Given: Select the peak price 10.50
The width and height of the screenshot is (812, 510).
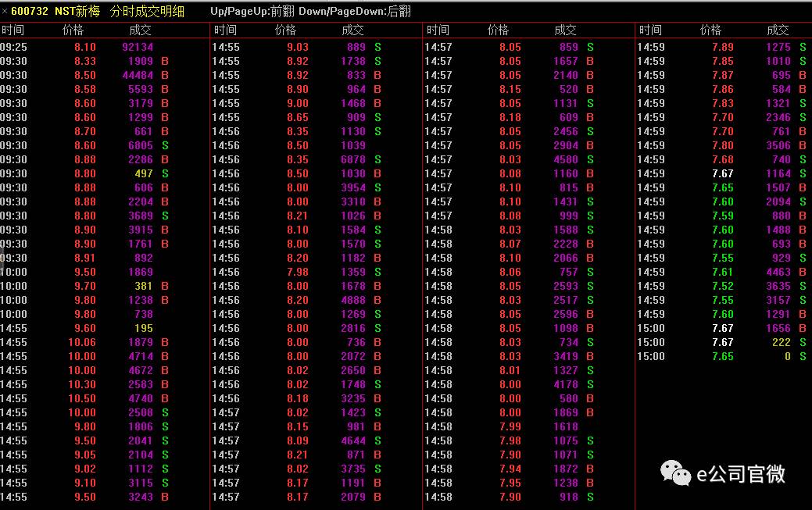Looking at the screenshot, I should (x=82, y=398).
